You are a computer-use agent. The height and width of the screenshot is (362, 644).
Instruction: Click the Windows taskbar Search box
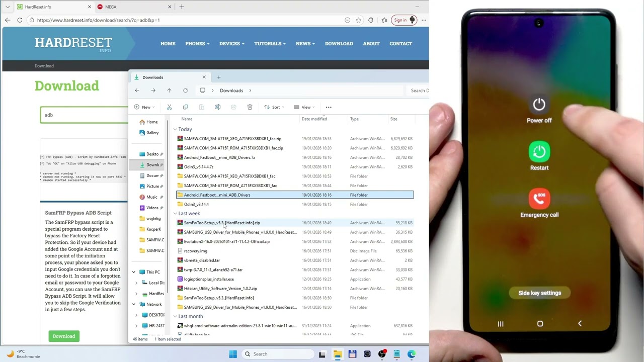coord(278,354)
